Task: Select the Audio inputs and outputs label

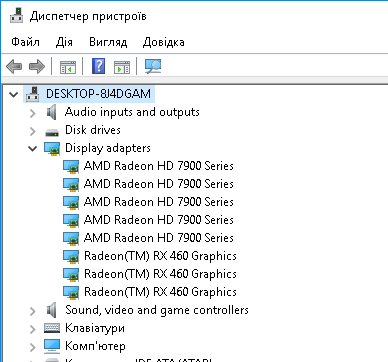Action: pos(132,112)
